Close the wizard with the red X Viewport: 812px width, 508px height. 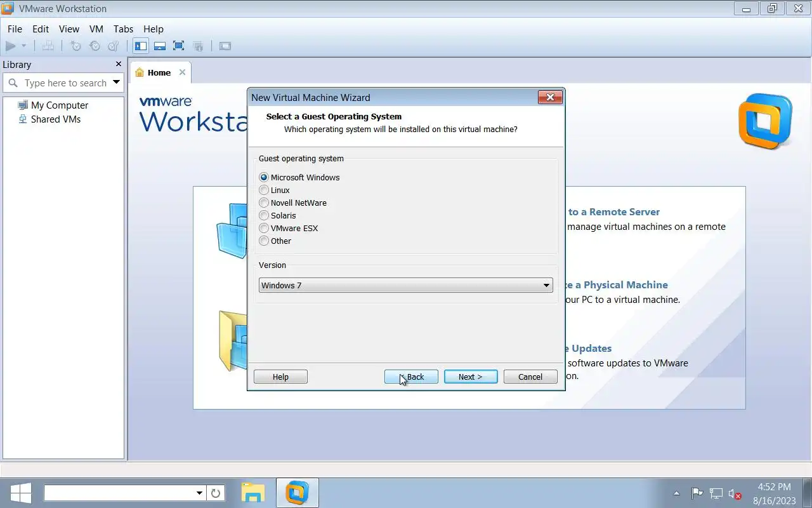click(x=550, y=97)
